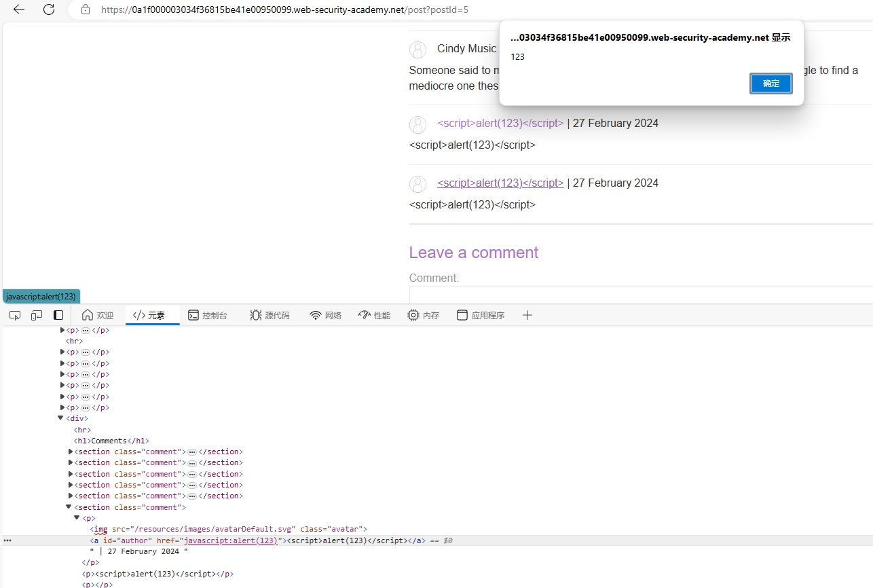The width and height of the screenshot is (873, 588).
Task: Collapse the last section comment node
Action: coord(68,507)
